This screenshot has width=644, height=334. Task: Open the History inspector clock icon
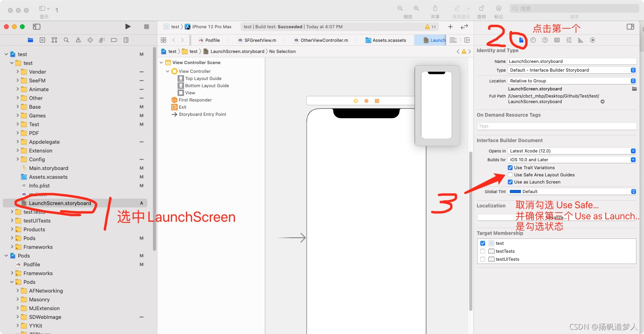533,40
